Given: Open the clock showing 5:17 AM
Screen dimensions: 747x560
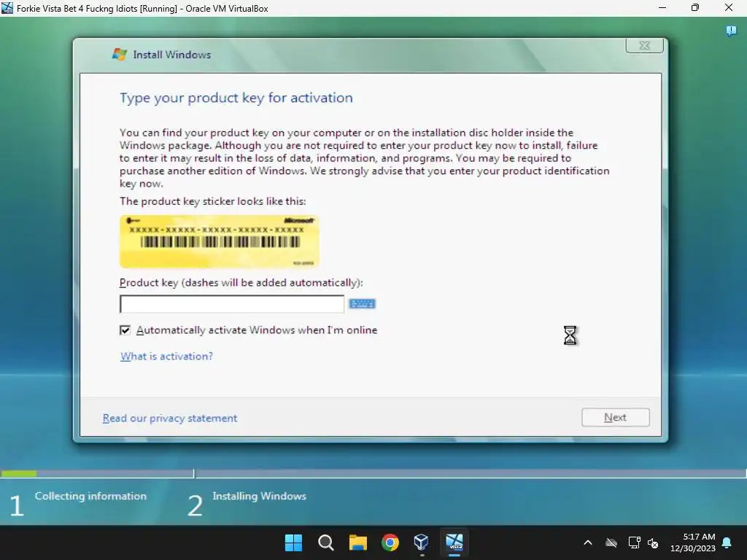Looking at the screenshot, I should pos(693,542).
